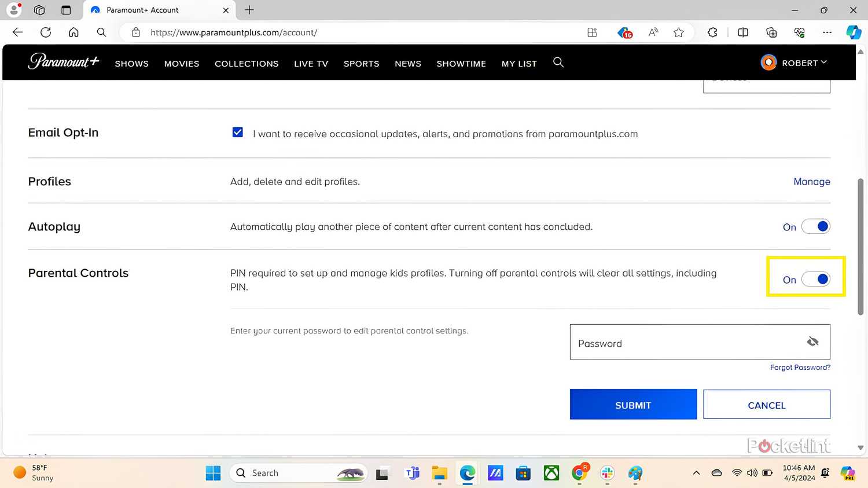868x488 pixels.
Task: Toggle Parental Controls switch off
Action: pos(816,279)
